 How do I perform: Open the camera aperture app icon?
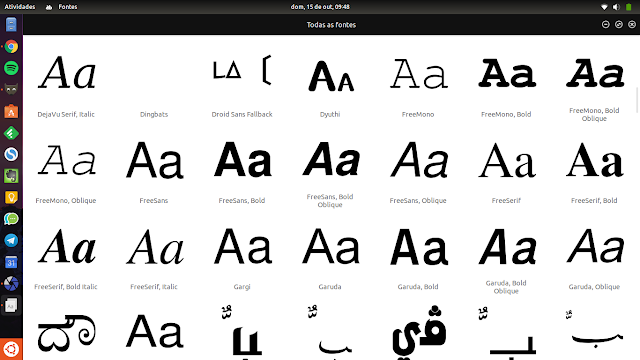(x=11, y=284)
